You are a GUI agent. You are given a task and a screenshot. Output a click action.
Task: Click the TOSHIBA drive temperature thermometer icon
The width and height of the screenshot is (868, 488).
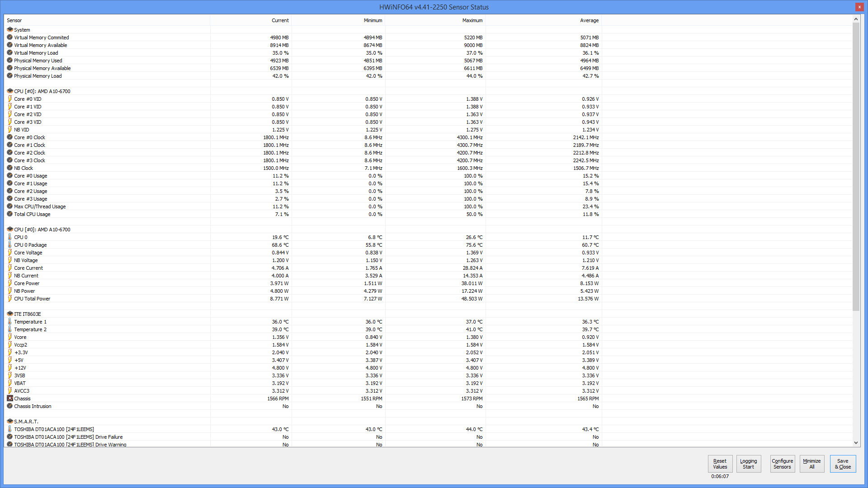click(10, 429)
